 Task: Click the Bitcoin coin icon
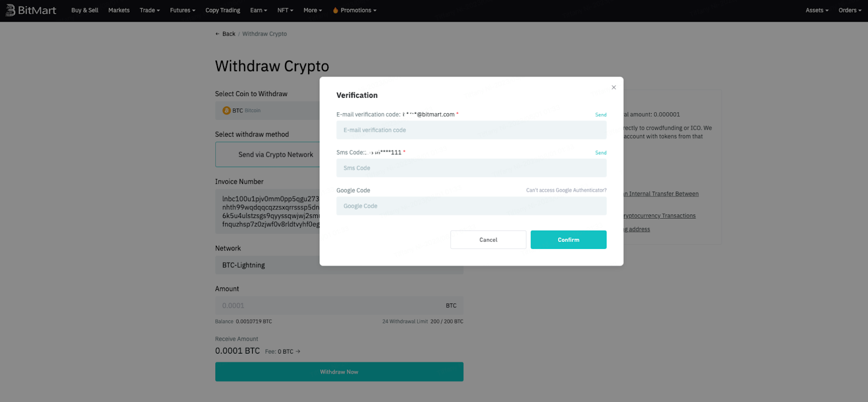(x=227, y=110)
